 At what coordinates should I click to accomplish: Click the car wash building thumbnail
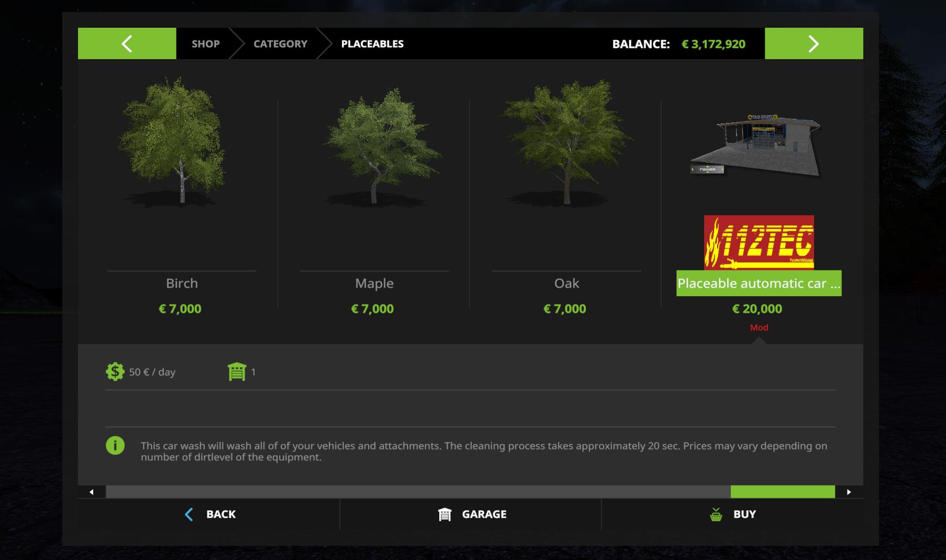[x=756, y=145]
